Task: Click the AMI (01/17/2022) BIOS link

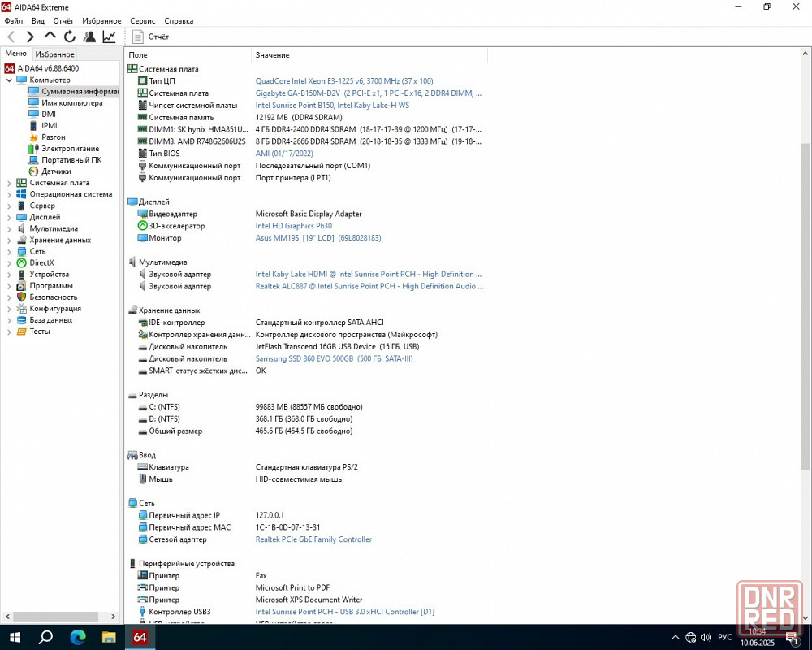Action: tap(284, 154)
